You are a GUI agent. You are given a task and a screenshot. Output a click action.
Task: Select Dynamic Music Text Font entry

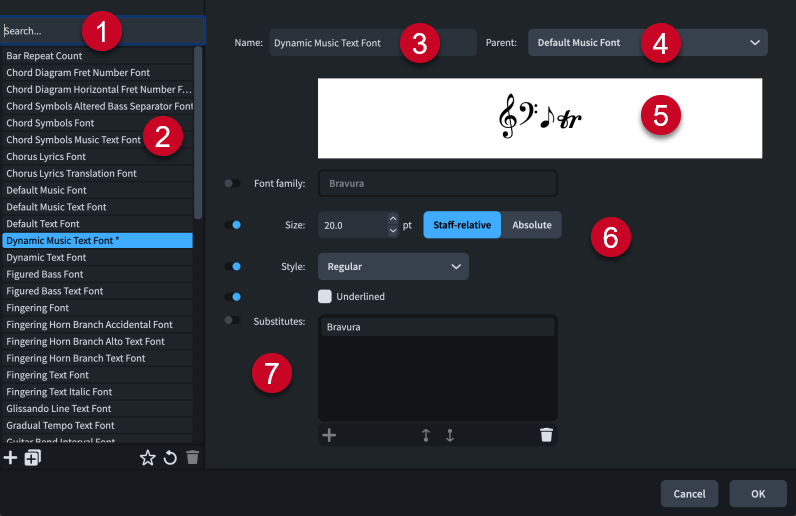[97, 241]
